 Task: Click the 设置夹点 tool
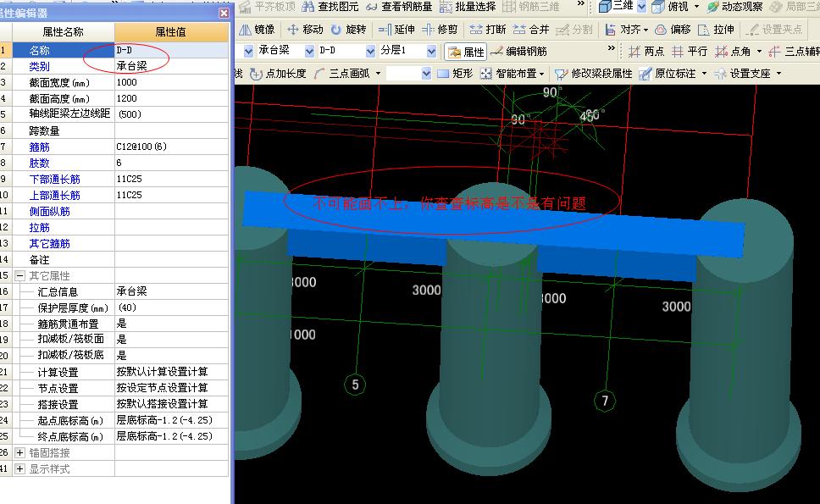[x=774, y=30]
